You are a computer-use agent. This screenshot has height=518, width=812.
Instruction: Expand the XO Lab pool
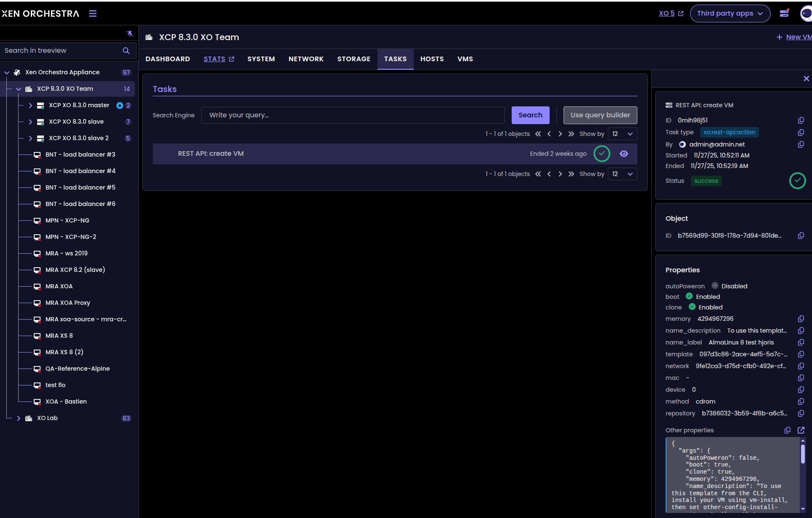coord(19,418)
